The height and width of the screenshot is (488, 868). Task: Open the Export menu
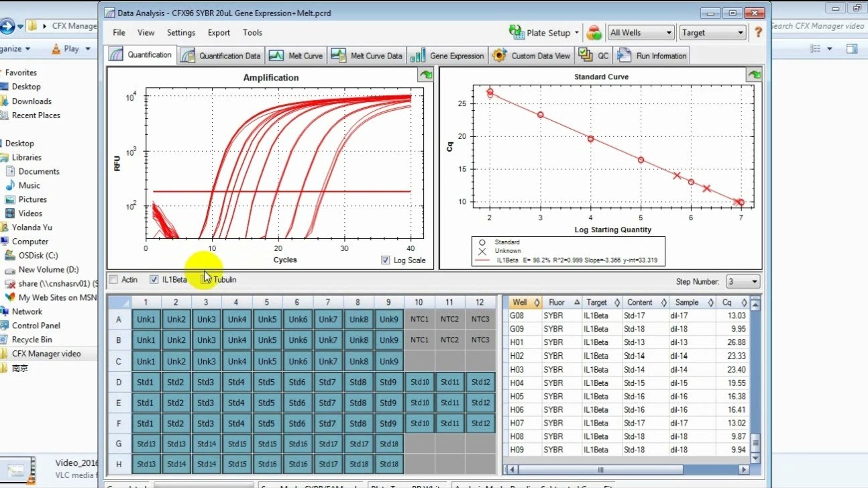click(219, 32)
